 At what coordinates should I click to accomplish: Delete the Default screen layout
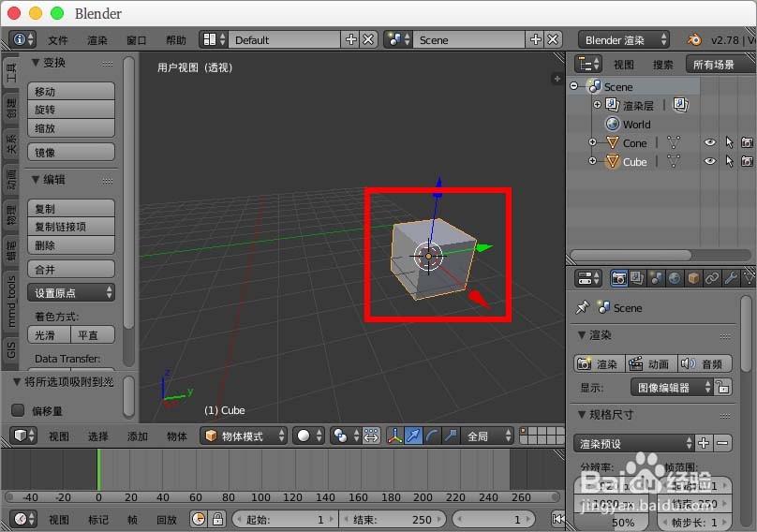coord(368,39)
